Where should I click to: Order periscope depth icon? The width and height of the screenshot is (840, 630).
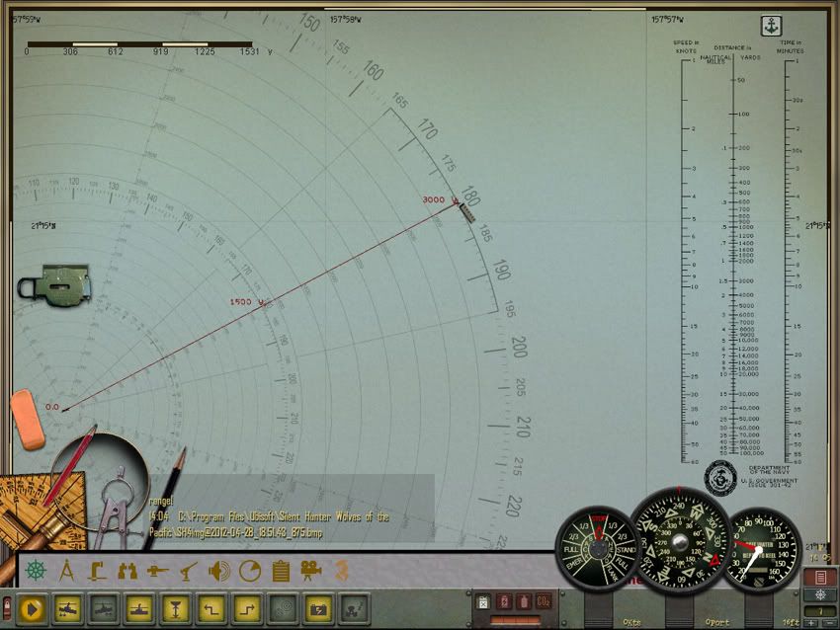(139, 609)
